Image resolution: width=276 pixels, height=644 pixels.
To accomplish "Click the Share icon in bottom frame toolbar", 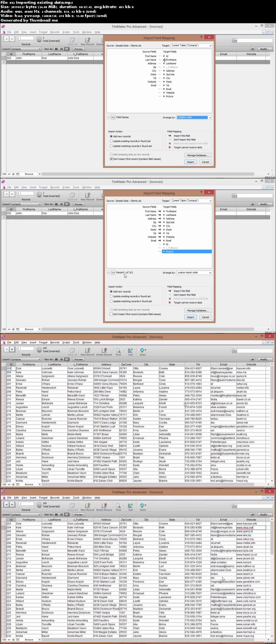I will tap(143, 505).
